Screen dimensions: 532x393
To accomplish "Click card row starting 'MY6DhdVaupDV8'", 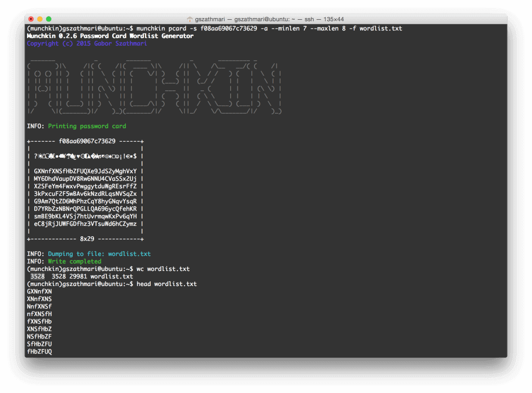I will tap(85, 179).
